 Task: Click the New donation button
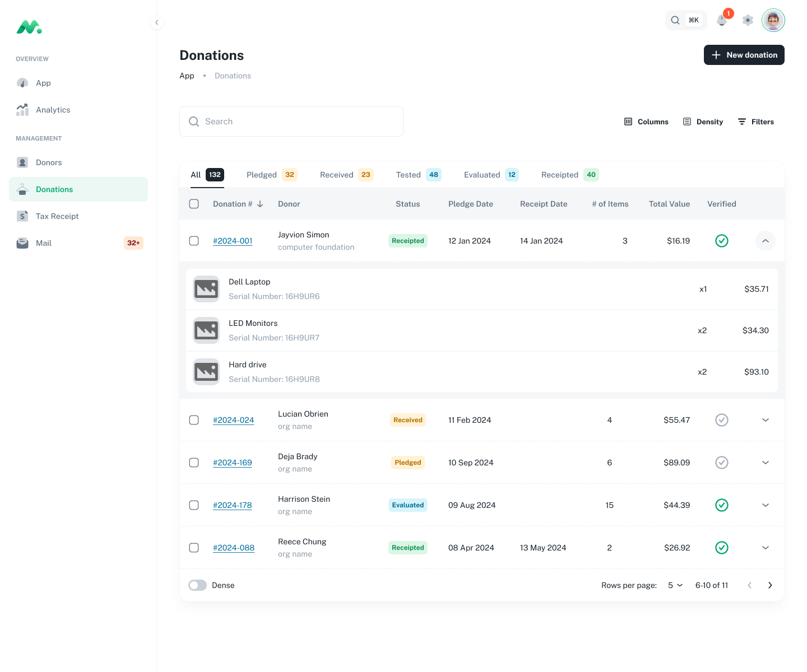744,55
